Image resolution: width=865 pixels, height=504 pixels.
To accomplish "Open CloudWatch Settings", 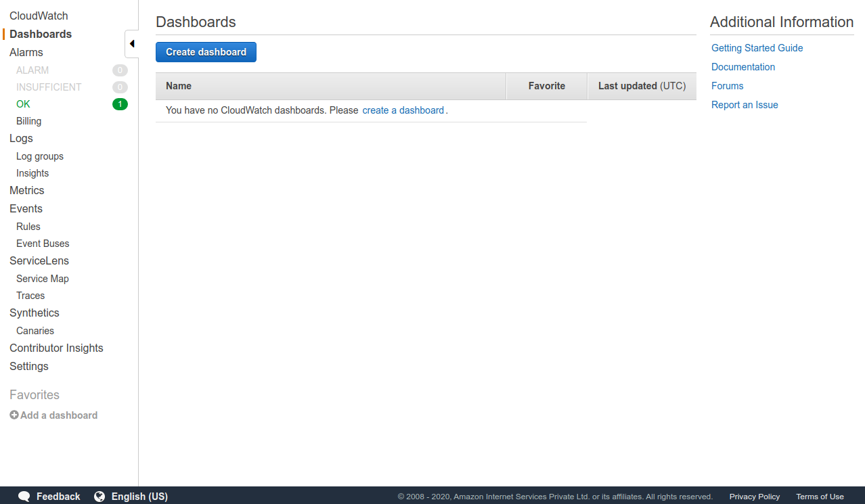I will [29, 366].
